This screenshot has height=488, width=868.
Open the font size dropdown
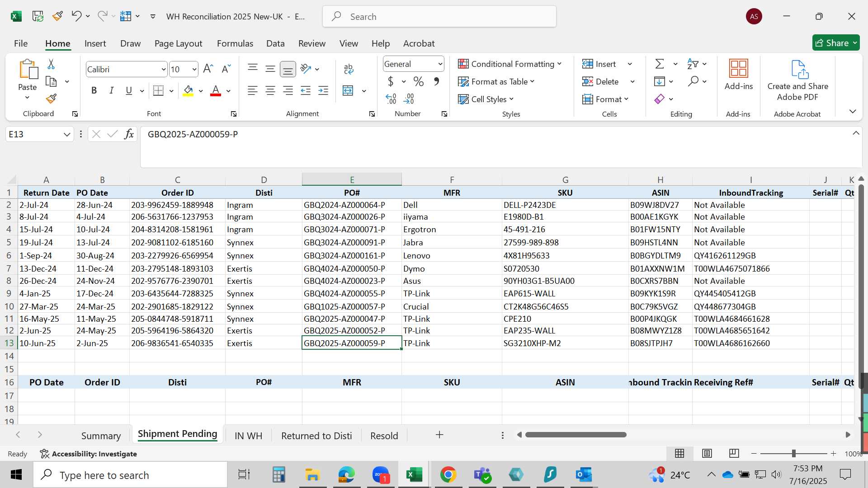(194, 69)
